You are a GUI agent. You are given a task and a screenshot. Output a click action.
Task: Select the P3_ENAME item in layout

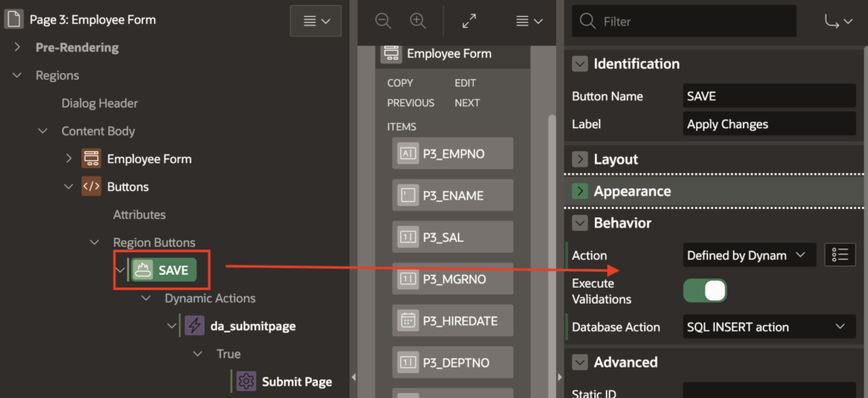coord(453,195)
